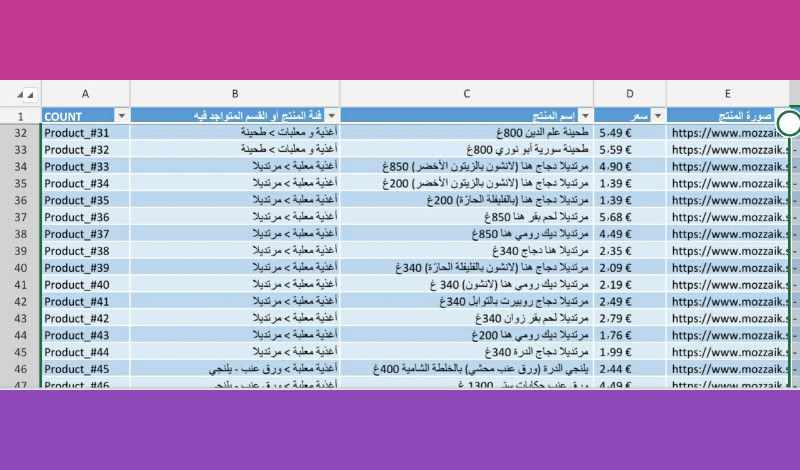Click cell Product_#33
This screenshot has height=470, width=800.
pos(86,166)
